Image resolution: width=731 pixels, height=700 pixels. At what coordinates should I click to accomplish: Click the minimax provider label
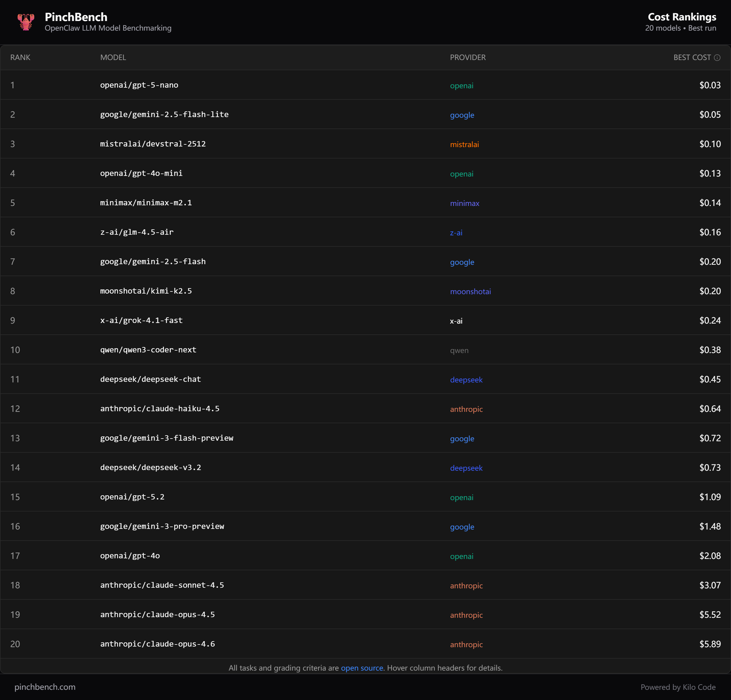(464, 203)
